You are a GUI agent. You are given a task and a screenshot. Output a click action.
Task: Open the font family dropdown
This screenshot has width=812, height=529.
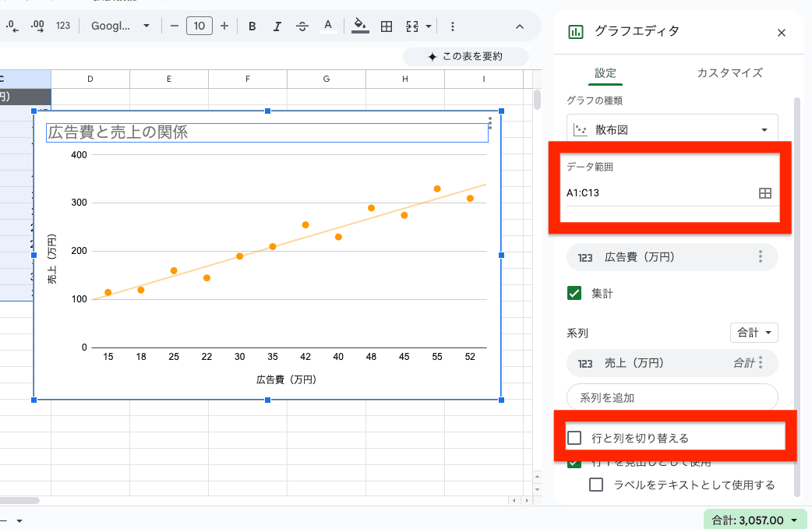[x=120, y=26]
